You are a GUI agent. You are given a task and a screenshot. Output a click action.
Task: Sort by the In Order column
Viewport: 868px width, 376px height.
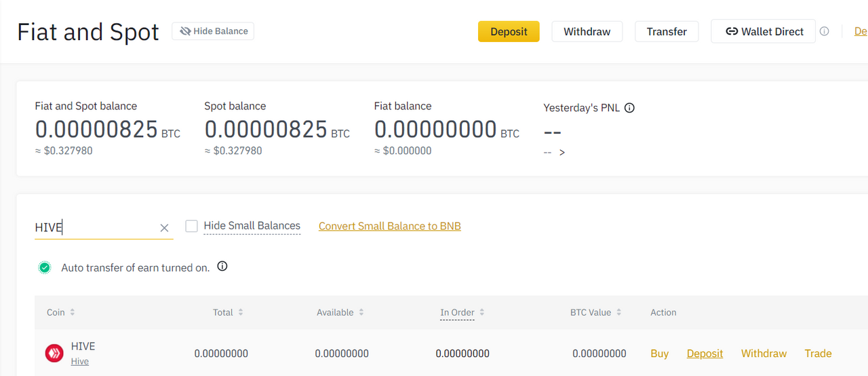(x=462, y=312)
